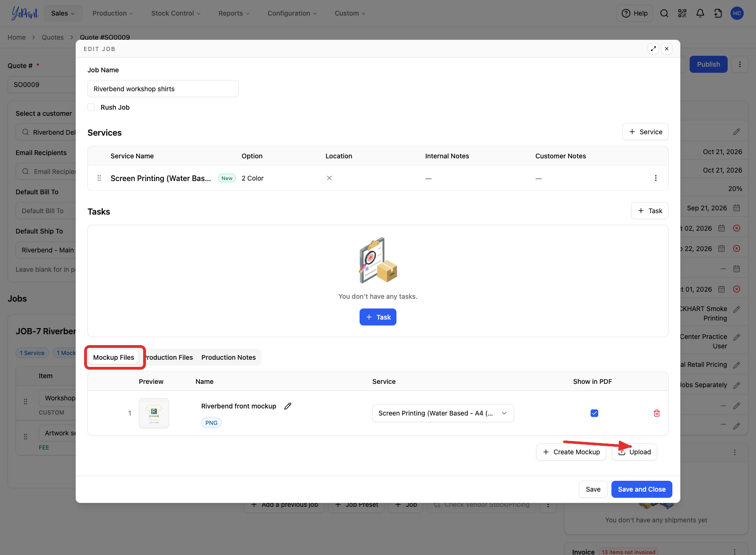Add a service with Service button
The image size is (756, 555).
pos(645,132)
